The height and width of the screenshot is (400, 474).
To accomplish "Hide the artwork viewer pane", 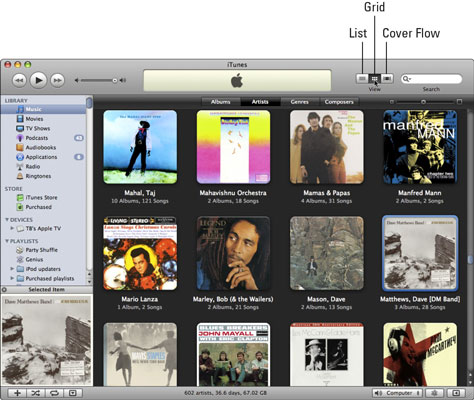I will pos(73,393).
